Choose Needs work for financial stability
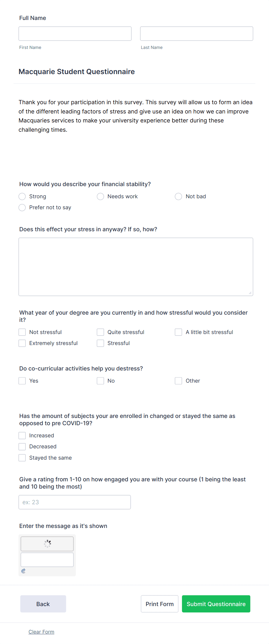The height and width of the screenshot is (644, 269). coord(100,196)
